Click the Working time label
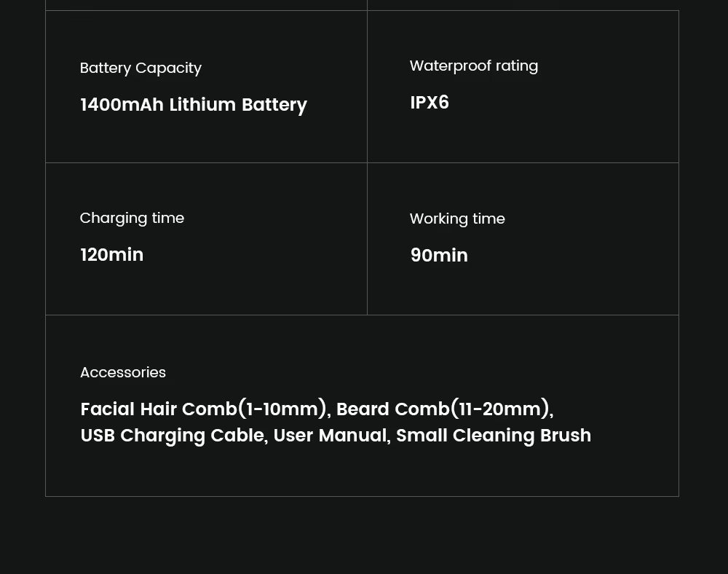This screenshot has width=728, height=574. point(457,219)
